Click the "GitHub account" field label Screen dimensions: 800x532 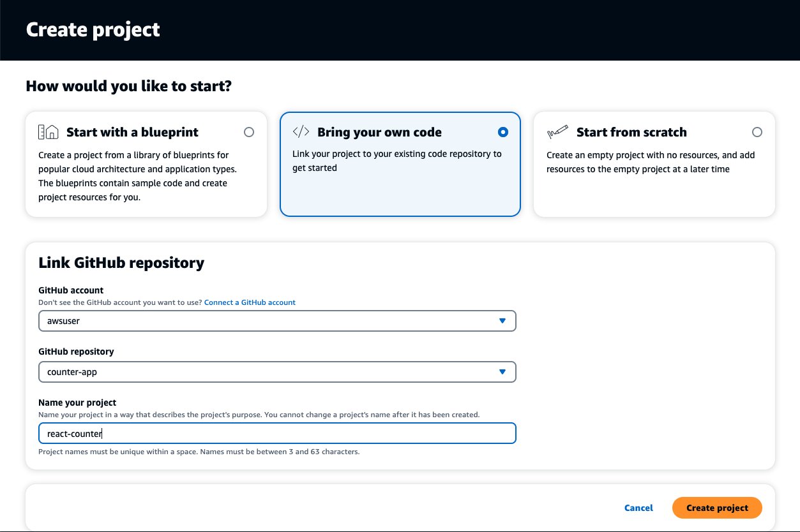[x=71, y=290]
